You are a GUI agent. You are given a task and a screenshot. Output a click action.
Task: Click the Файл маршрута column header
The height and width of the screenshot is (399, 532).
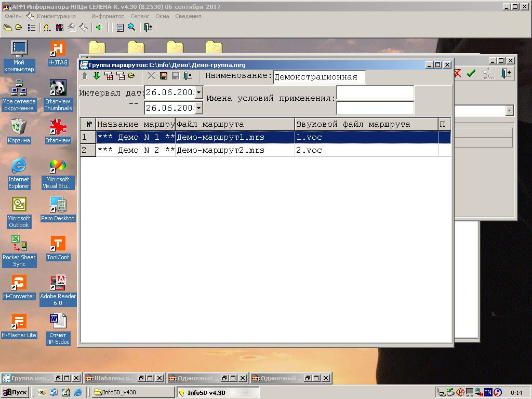(235, 124)
